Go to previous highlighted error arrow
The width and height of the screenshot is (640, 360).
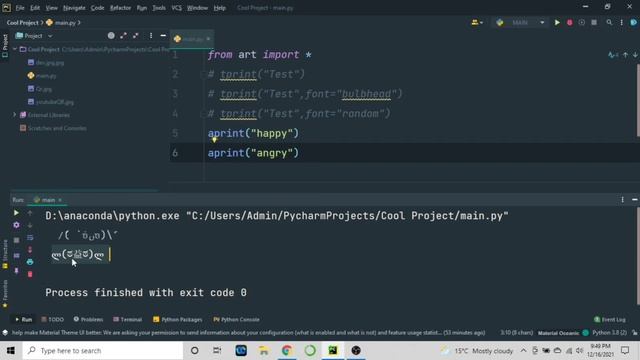click(x=625, y=55)
